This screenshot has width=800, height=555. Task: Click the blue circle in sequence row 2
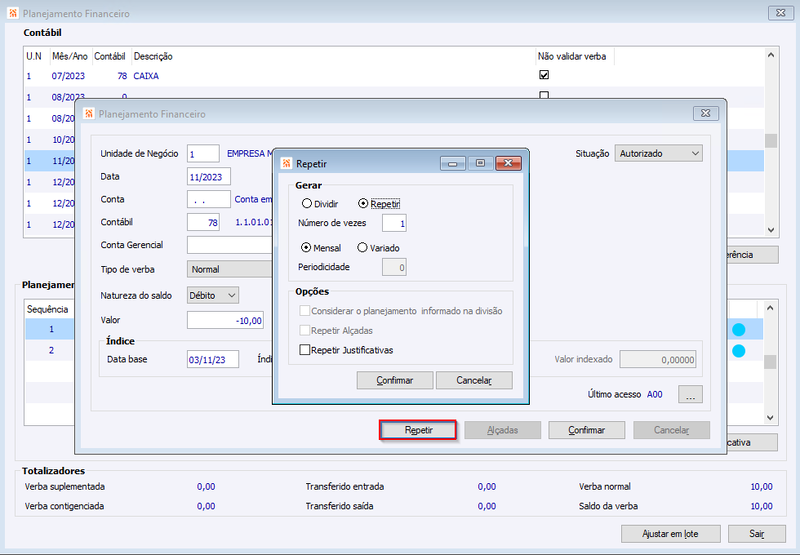(x=738, y=351)
